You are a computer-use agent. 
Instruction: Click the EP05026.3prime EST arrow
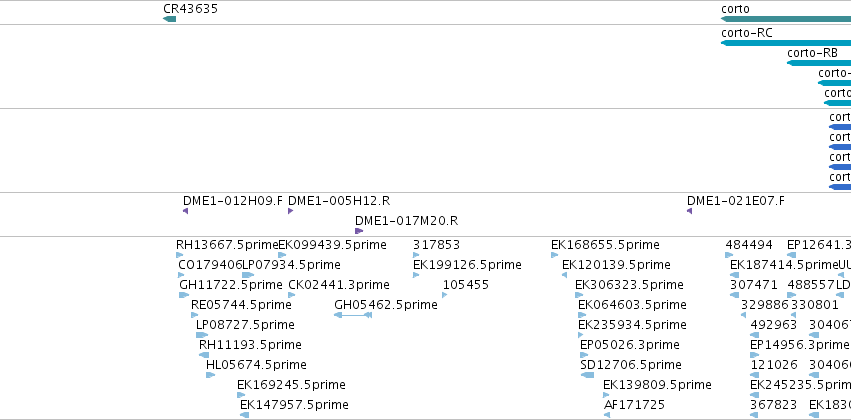(584, 355)
